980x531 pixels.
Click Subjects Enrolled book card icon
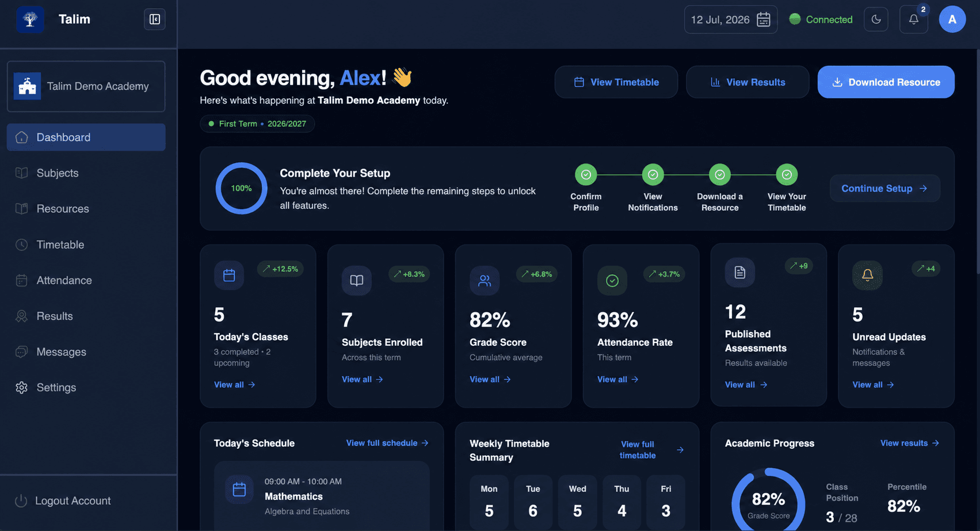357,280
